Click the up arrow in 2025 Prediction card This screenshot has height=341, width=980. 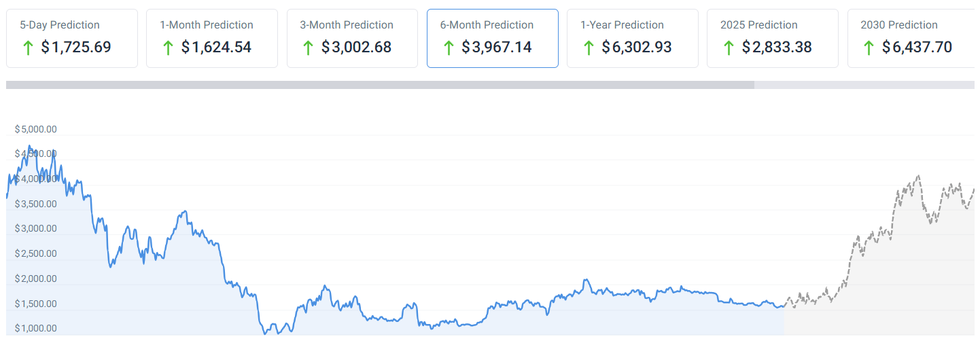coord(729,48)
